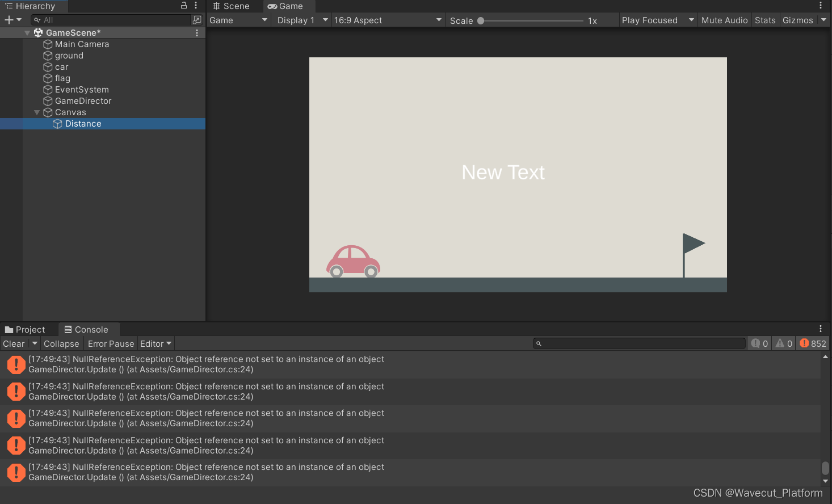This screenshot has width=832, height=504.
Task: Click the Hierarchy search field
Action: pyautogui.click(x=111, y=20)
